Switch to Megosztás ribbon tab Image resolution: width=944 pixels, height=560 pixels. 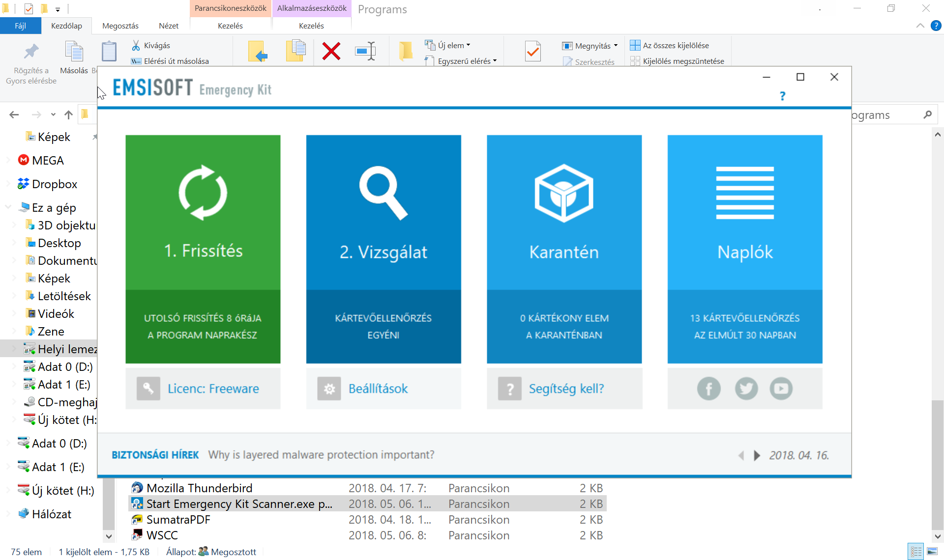(120, 26)
